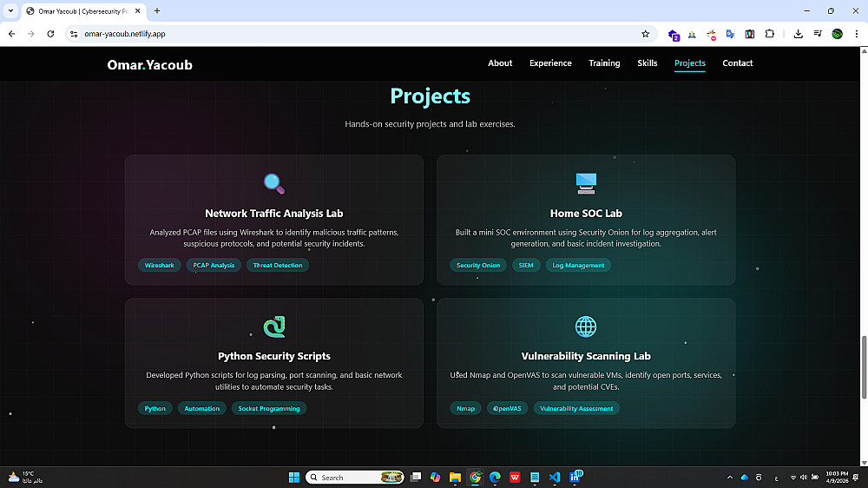Viewport: 868px width, 488px height.
Task: Go to the Contact section
Action: (x=737, y=63)
